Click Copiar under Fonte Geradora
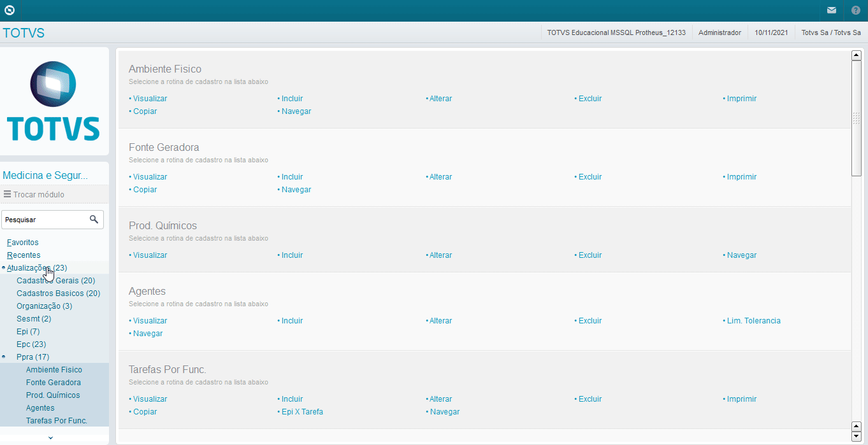 point(145,190)
